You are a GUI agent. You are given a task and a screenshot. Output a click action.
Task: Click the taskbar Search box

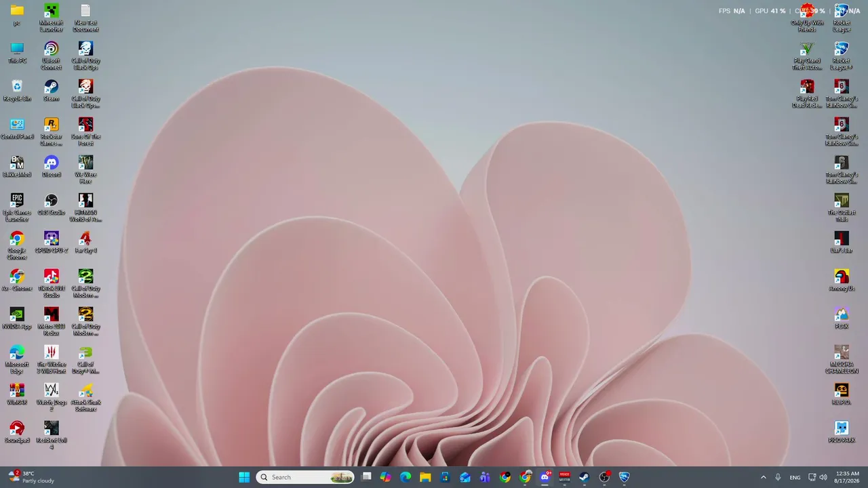click(305, 477)
